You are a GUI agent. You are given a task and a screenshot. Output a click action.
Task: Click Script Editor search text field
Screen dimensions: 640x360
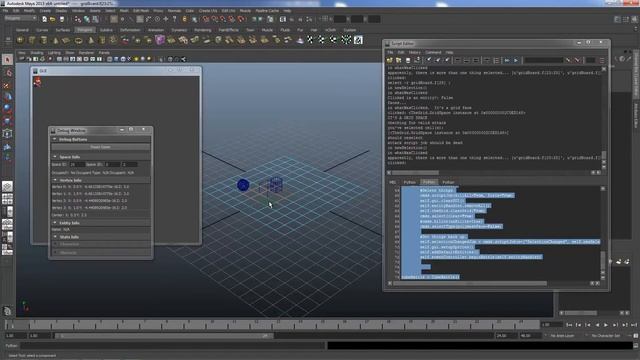pyautogui.click(x=544, y=60)
